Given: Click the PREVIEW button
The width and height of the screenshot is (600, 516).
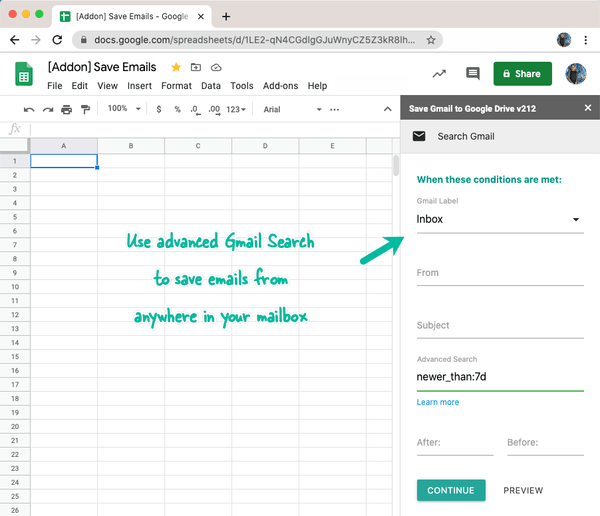Looking at the screenshot, I should click(x=523, y=490).
